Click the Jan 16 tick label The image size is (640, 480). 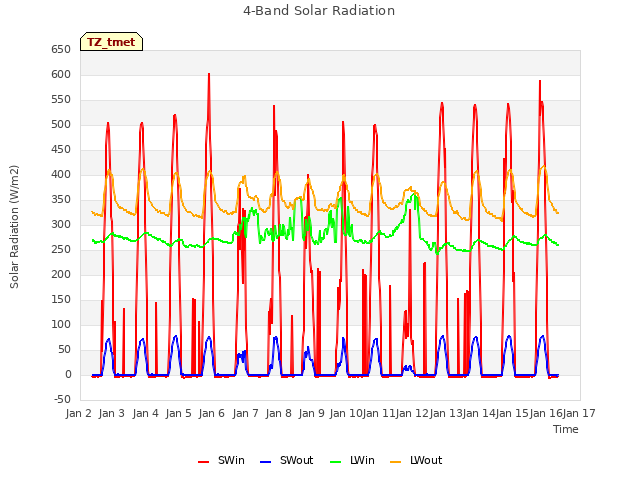(x=546, y=413)
